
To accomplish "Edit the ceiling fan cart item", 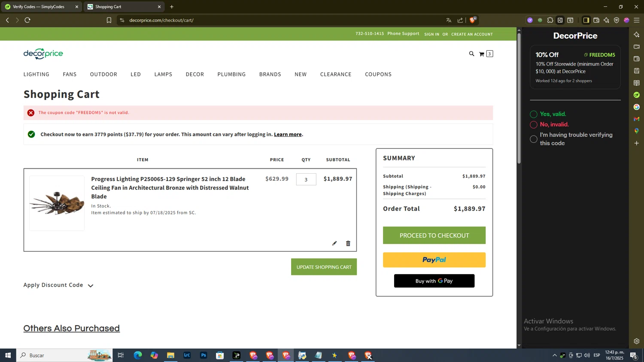I will pyautogui.click(x=334, y=243).
